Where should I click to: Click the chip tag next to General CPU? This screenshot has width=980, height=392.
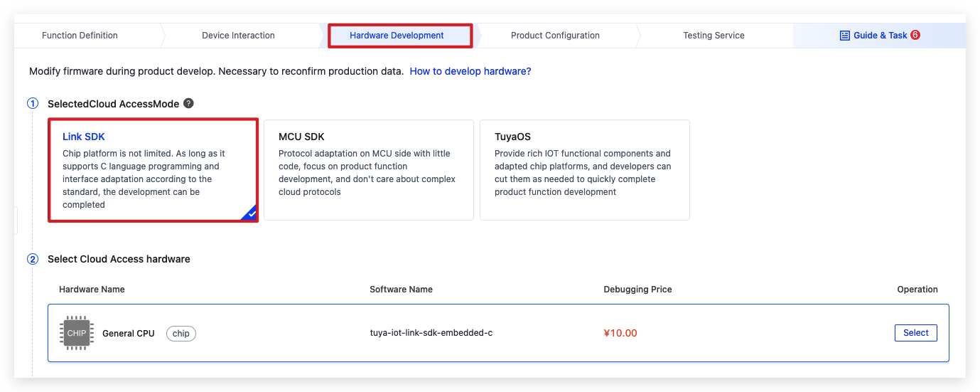(x=181, y=333)
